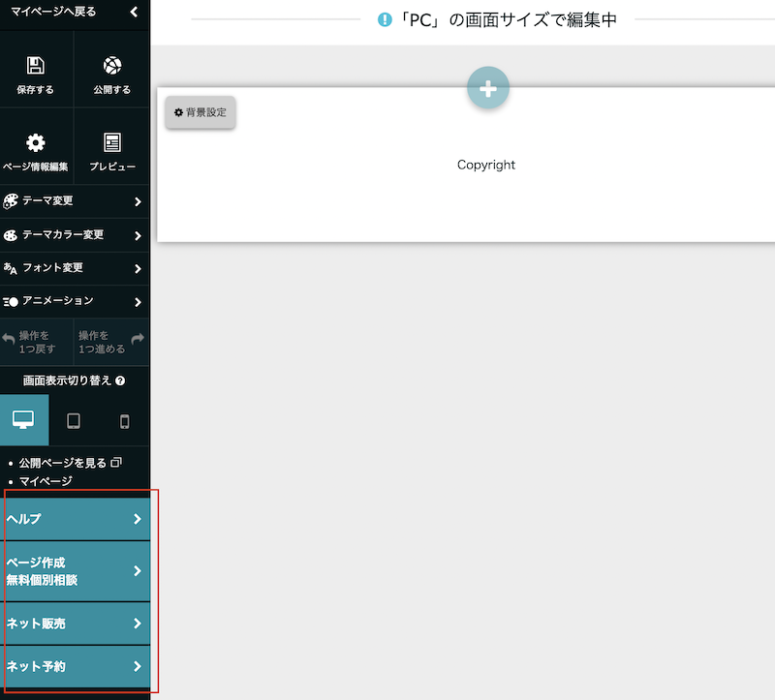Click the help question mark beside 画面表示切り替え
Screen dimensions: 775x700
(x=120, y=381)
